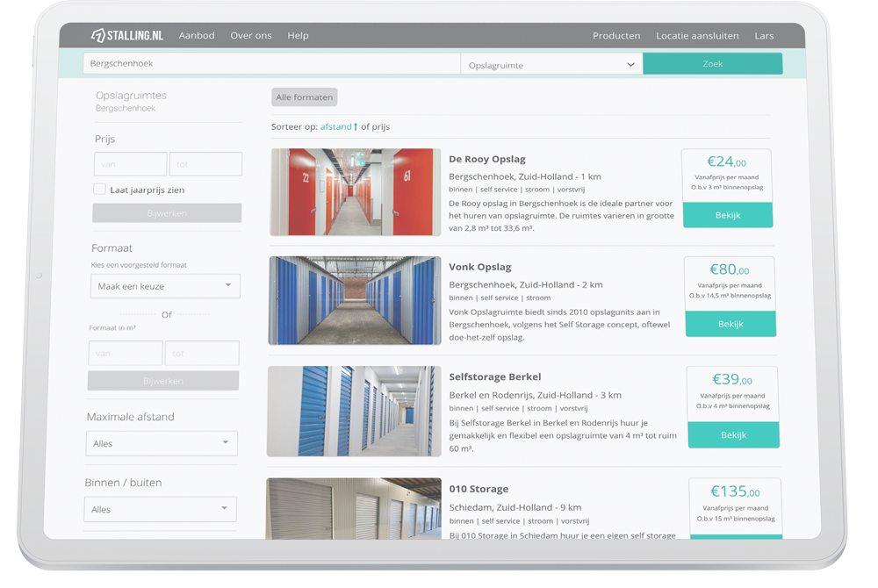Focus the Formaat in m³ 'tot' field

pyautogui.click(x=202, y=353)
